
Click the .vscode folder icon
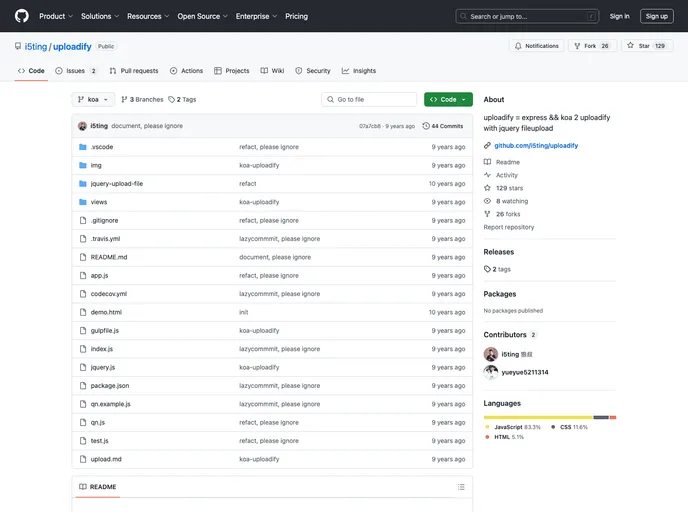click(82, 147)
